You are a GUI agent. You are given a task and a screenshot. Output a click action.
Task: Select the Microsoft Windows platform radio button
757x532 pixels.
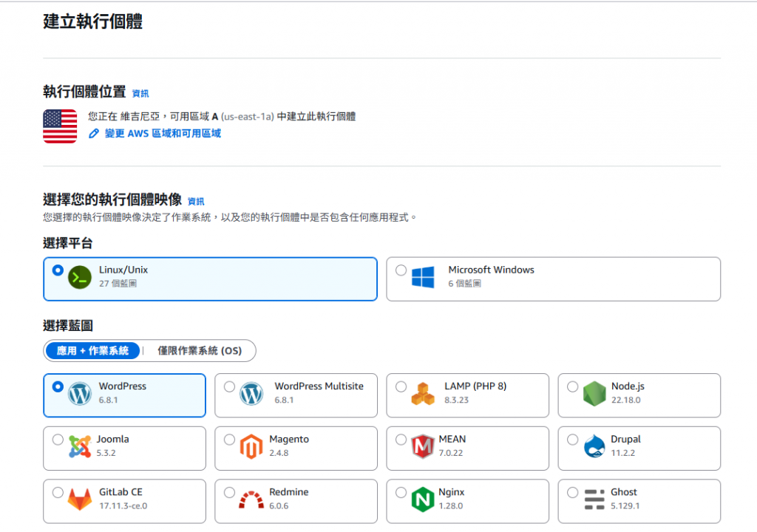[x=401, y=270]
